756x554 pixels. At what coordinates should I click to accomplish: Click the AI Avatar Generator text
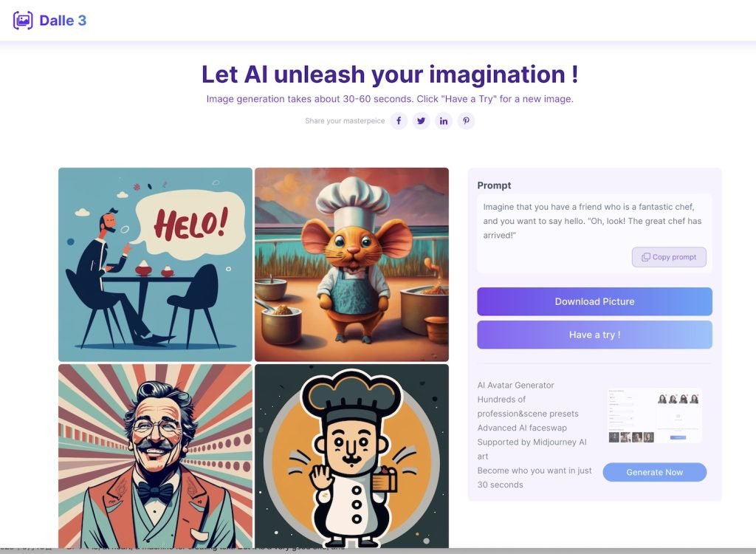(x=515, y=385)
